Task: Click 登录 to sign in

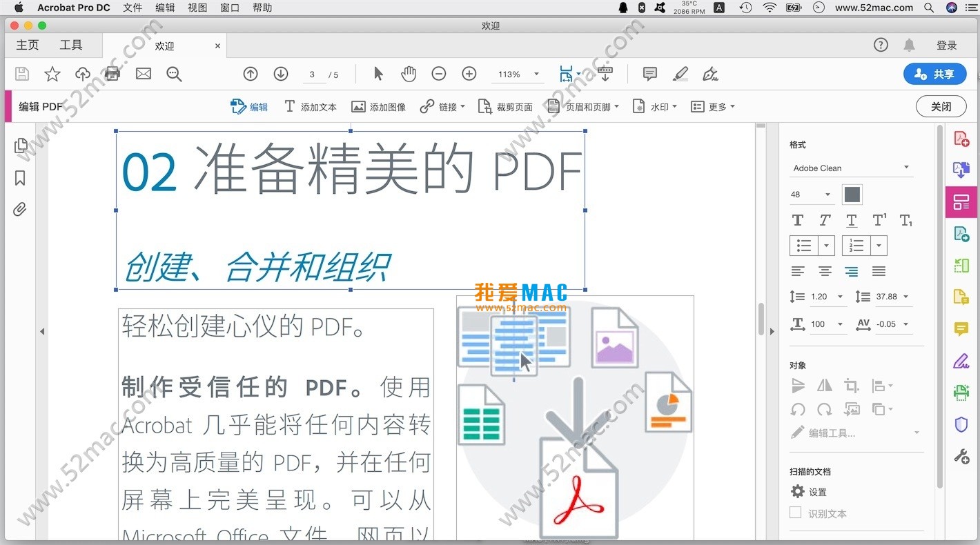Action: click(947, 46)
